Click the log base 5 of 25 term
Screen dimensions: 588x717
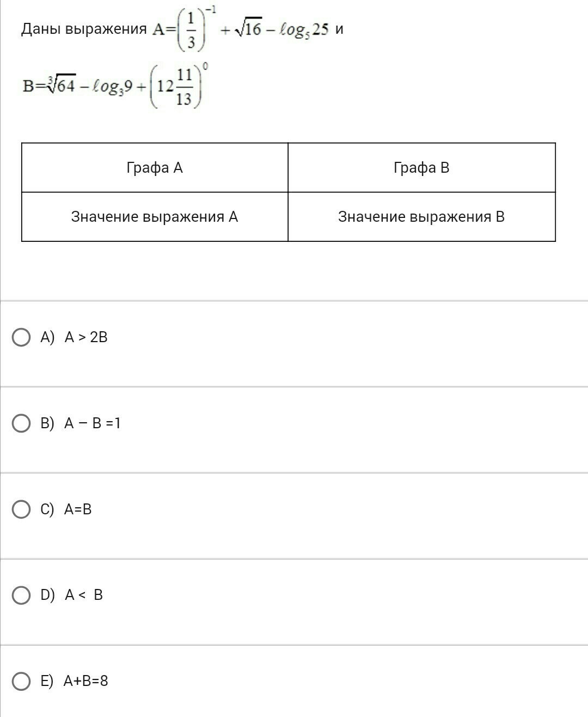pyautogui.click(x=303, y=29)
